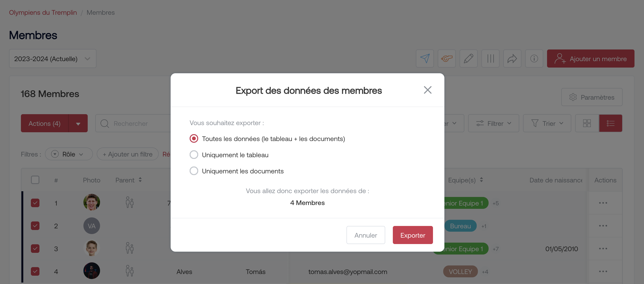This screenshot has height=284, width=644.
Task: Click the info circle icon
Action: pyautogui.click(x=534, y=59)
